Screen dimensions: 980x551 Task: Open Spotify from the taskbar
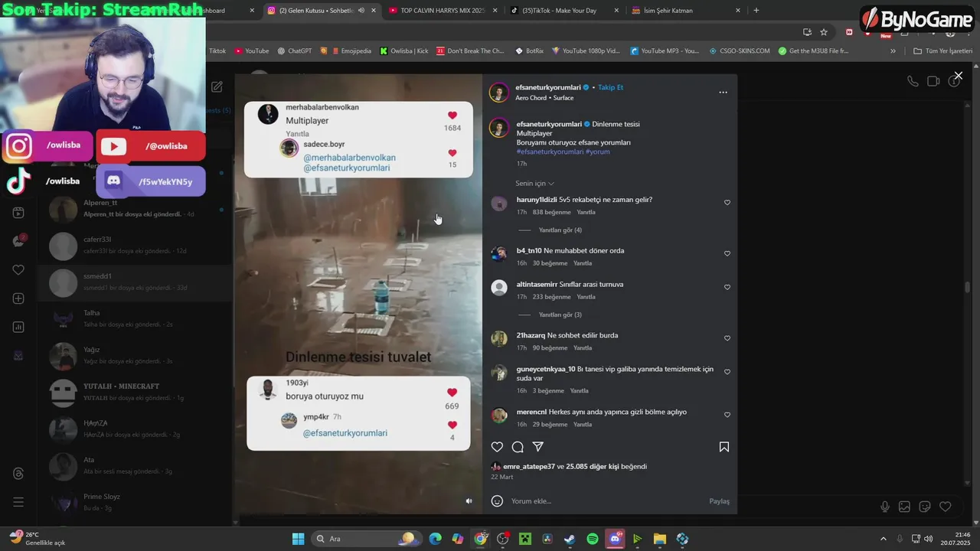593,539
